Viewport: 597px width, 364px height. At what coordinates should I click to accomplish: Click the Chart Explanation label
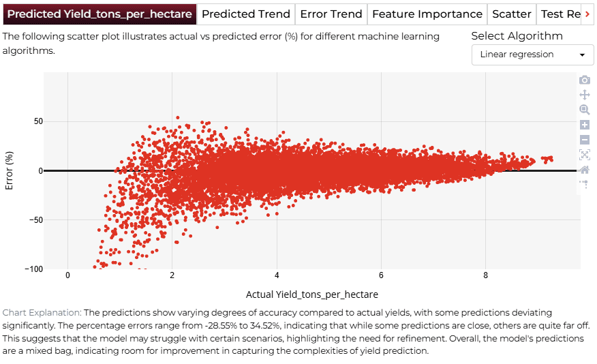(42, 313)
